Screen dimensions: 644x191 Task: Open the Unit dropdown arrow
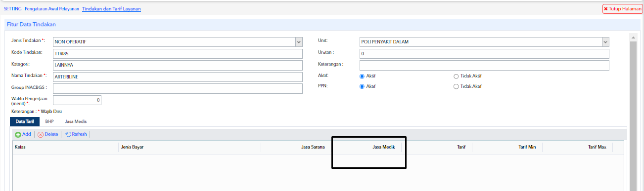(x=605, y=42)
